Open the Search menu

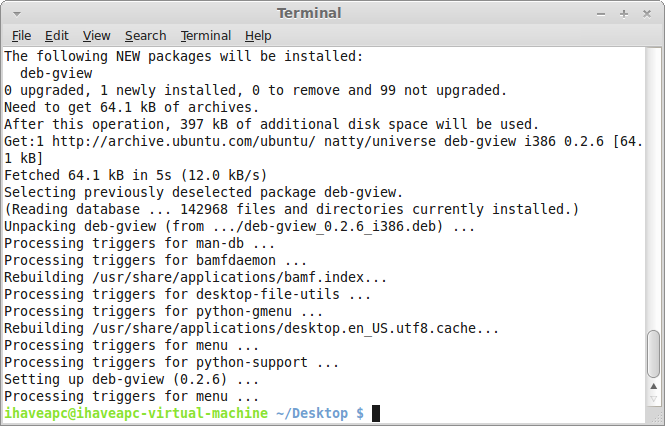pyautogui.click(x=145, y=36)
